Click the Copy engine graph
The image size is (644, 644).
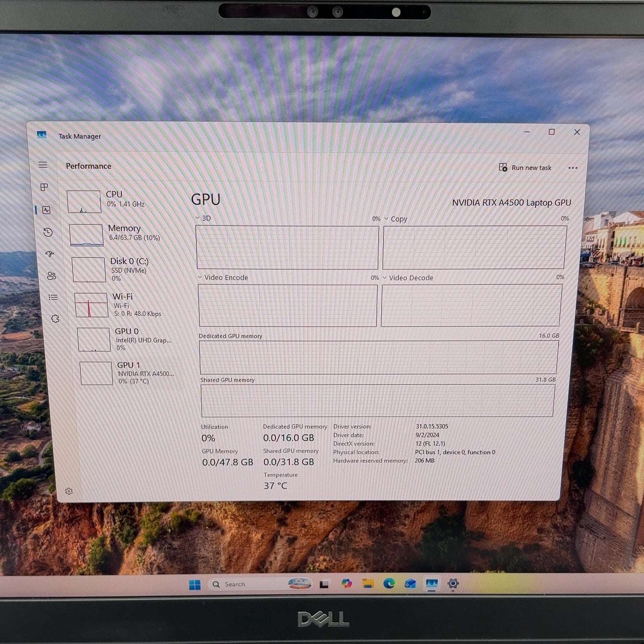474,248
